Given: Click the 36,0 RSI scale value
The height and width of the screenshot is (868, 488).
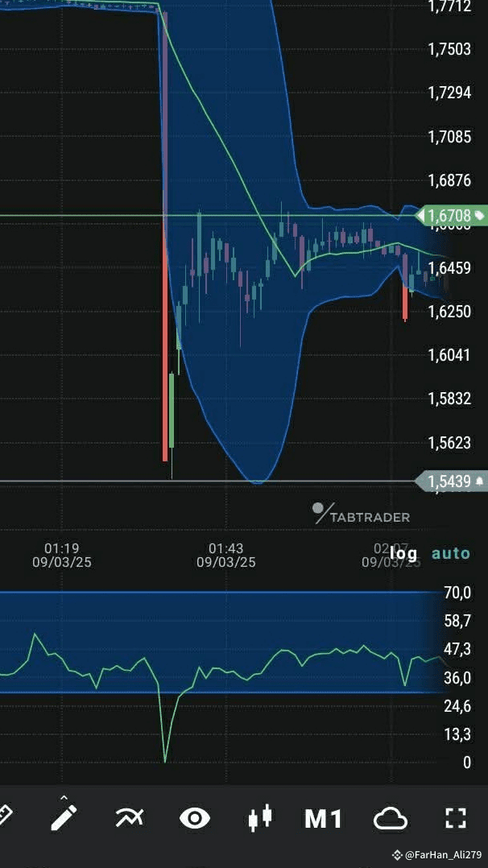Looking at the screenshot, I should click(x=457, y=678).
